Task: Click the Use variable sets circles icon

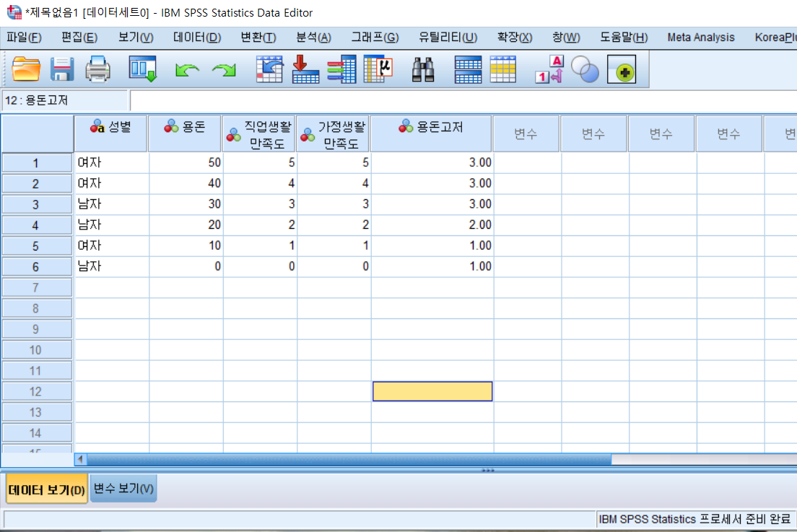Action: pyautogui.click(x=585, y=69)
